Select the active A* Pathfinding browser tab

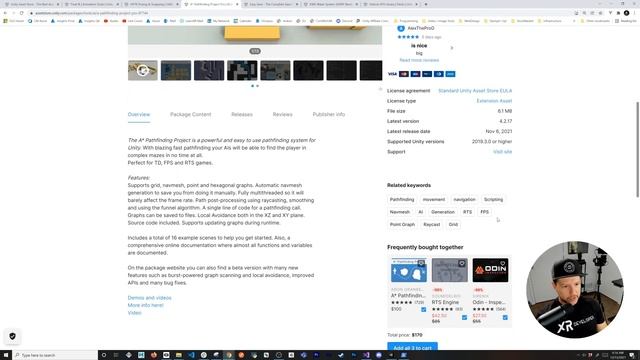click(211, 4)
